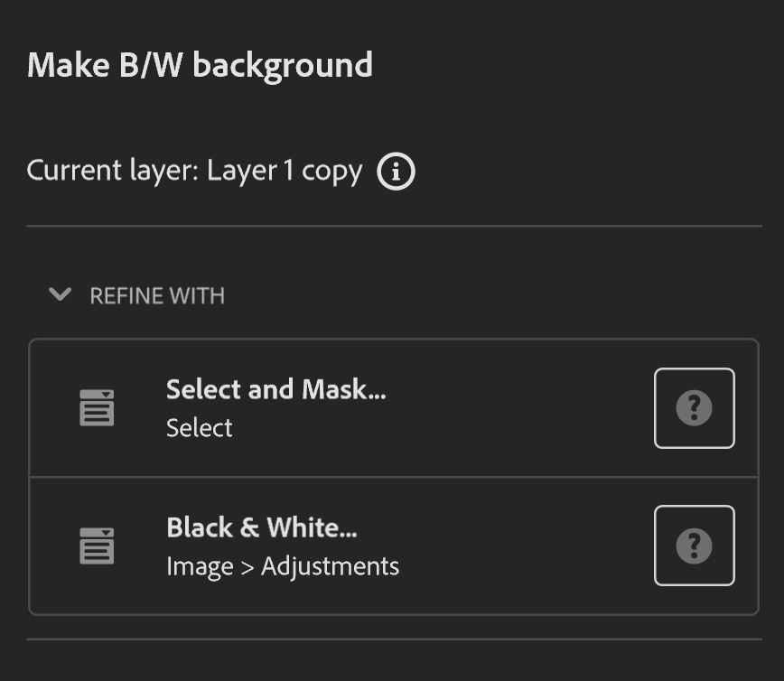
Task: Click the REFINE WITH header label
Action: (x=157, y=296)
